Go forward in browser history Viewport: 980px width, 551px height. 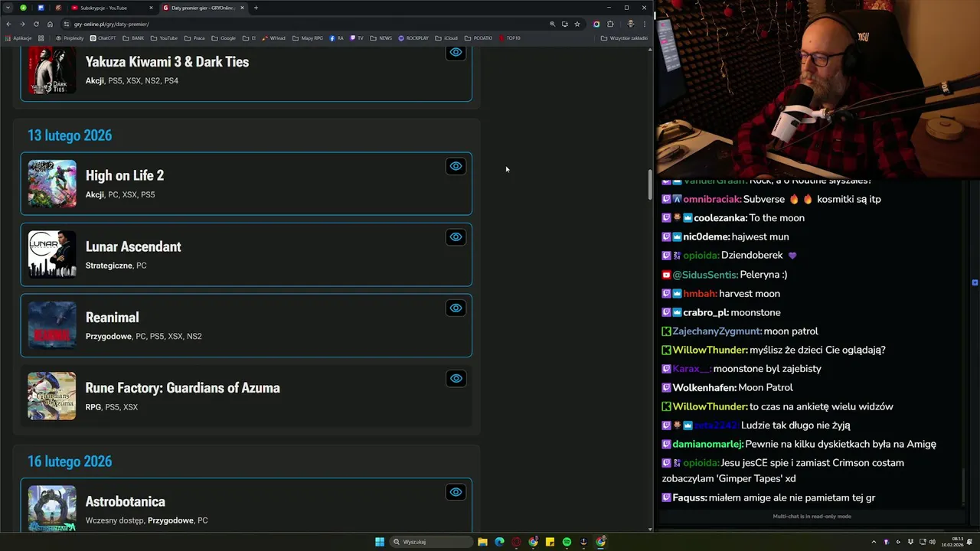coord(22,24)
